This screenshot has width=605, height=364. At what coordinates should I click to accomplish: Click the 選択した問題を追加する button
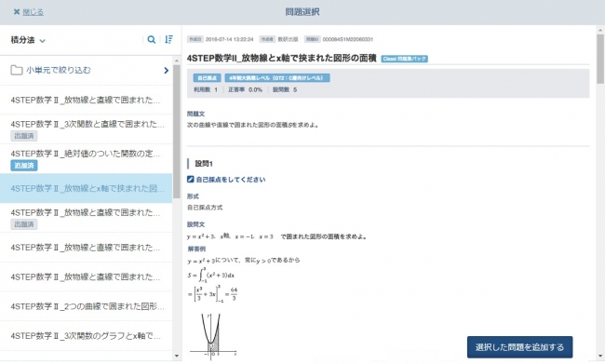pyautogui.click(x=519, y=347)
